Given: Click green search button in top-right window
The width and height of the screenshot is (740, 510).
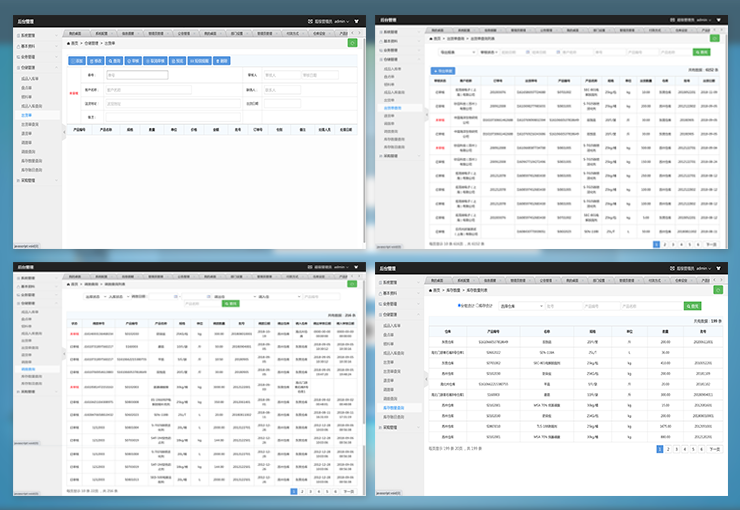Looking at the screenshot, I should click(702, 52).
